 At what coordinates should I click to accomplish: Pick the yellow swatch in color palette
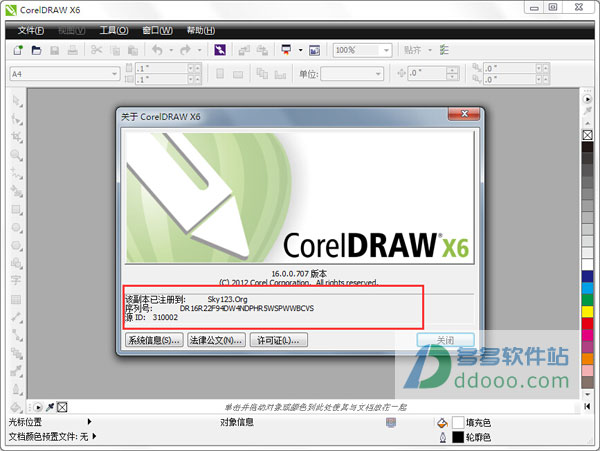click(588, 311)
